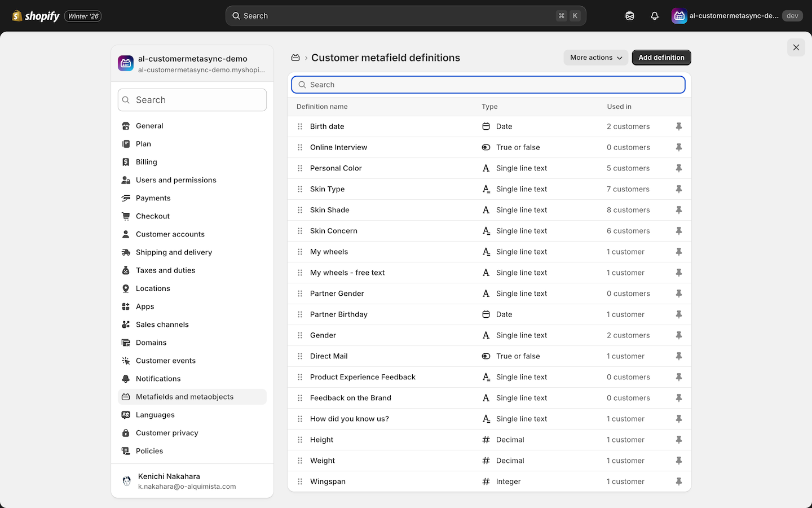Open the More actions dropdown
812x508 pixels.
(x=595, y=57)
